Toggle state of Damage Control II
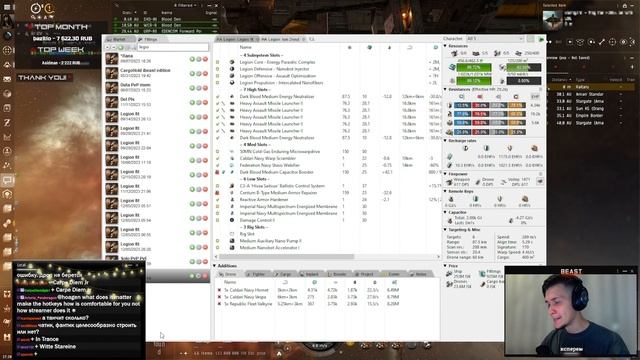Viewport: 640px width, 360px height. 218,220
